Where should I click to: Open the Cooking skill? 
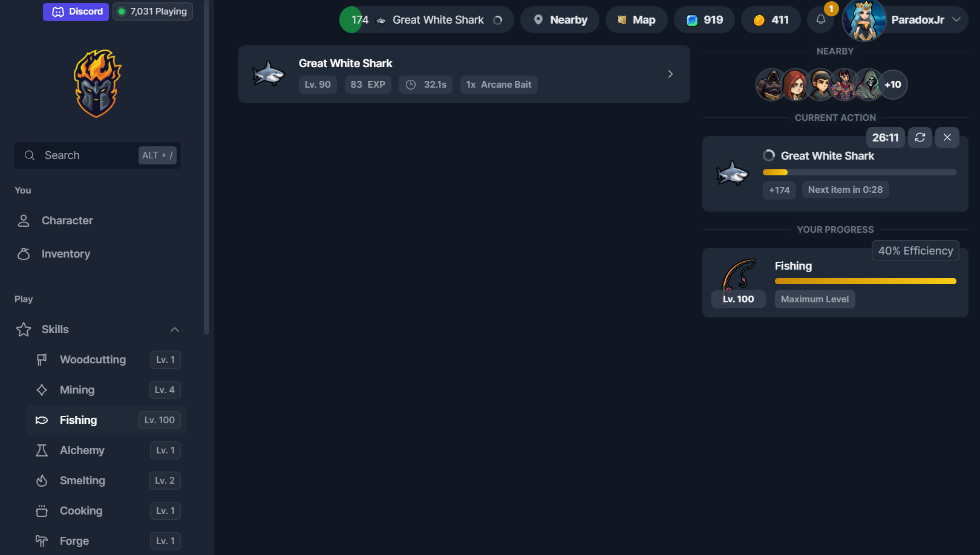pos(81,511)
